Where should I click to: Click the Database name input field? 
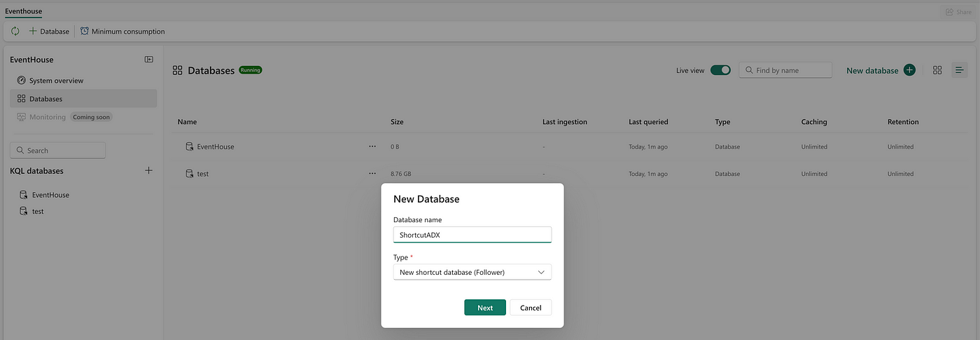(x=472, y=235)
